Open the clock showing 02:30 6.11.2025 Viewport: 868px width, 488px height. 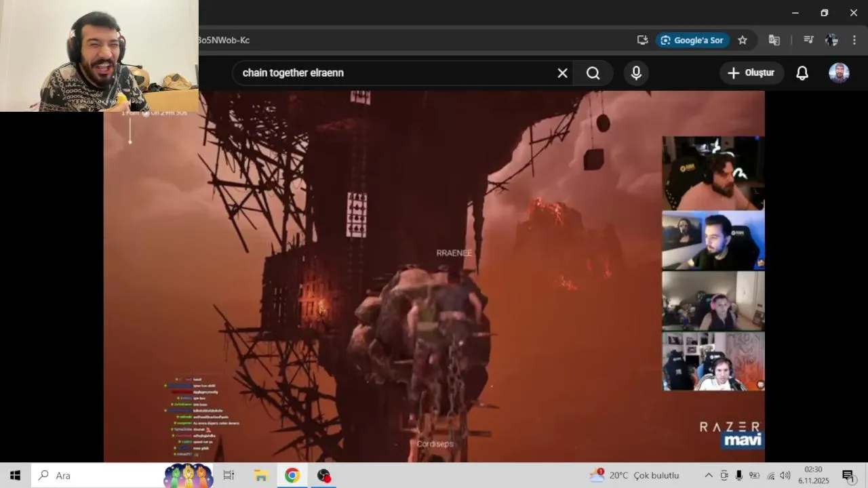click(x=814, y=475)
